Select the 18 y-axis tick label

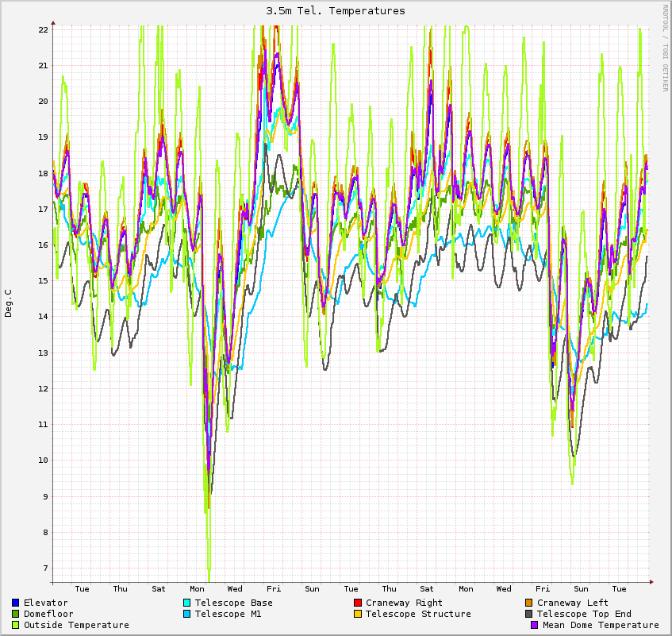click(x=44, y=173)
